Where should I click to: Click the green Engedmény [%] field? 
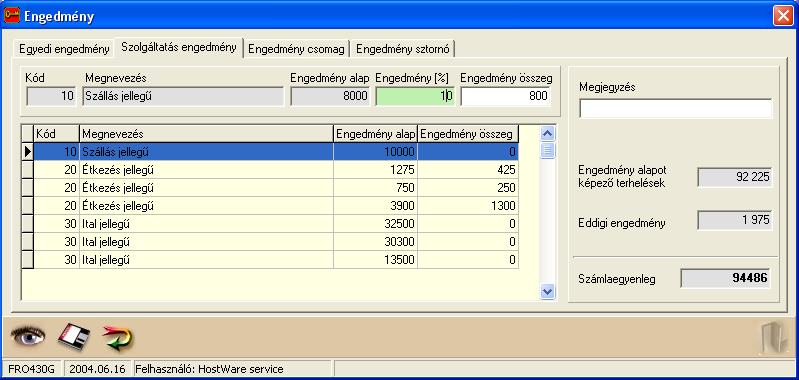(x=415, y=96)
